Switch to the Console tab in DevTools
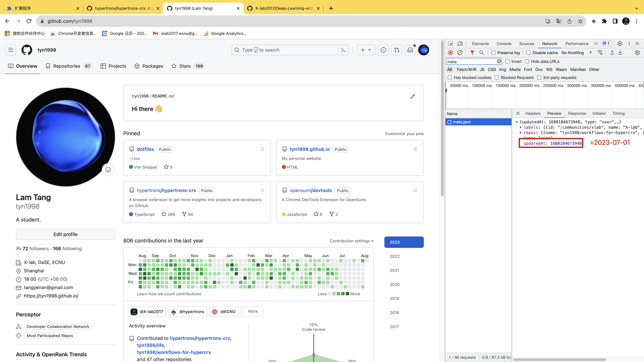Viewport: 644px width, 362px height. 504,43
